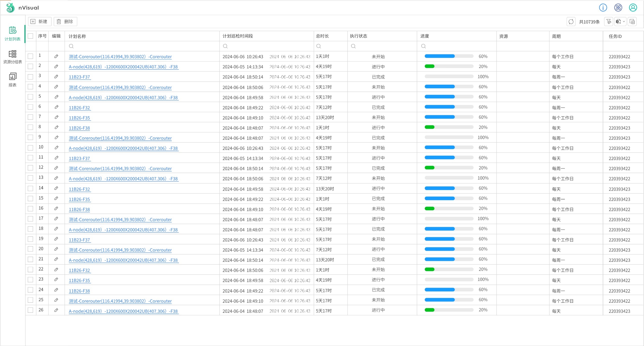Click the edit pencil for row 12
Screen dimensions: 644x346
tap(56, 168)
